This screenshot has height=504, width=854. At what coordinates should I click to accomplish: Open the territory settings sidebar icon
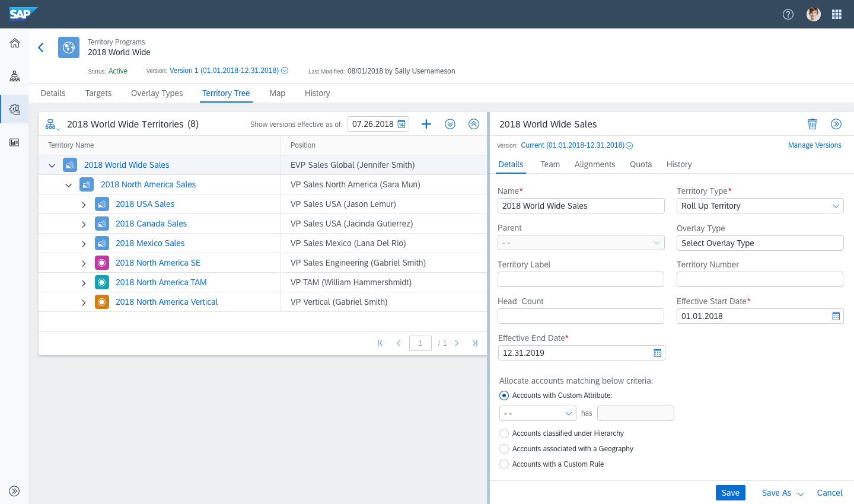point(15,109)
